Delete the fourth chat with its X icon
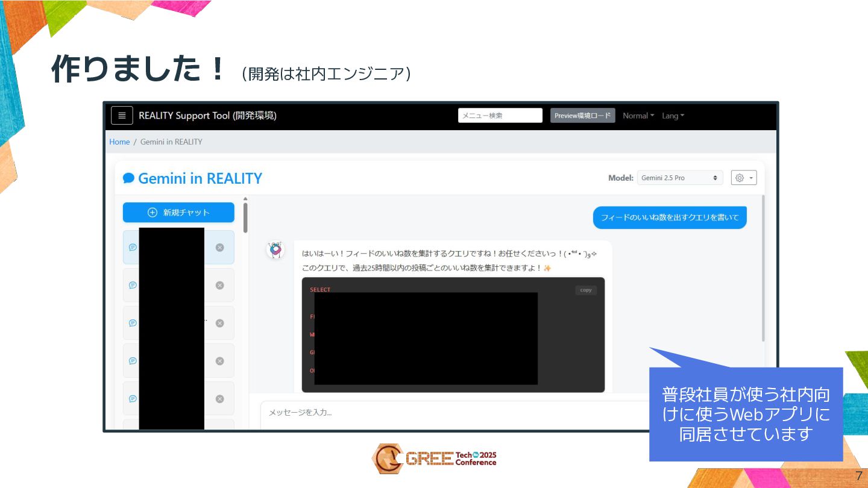 coord(219,361)
